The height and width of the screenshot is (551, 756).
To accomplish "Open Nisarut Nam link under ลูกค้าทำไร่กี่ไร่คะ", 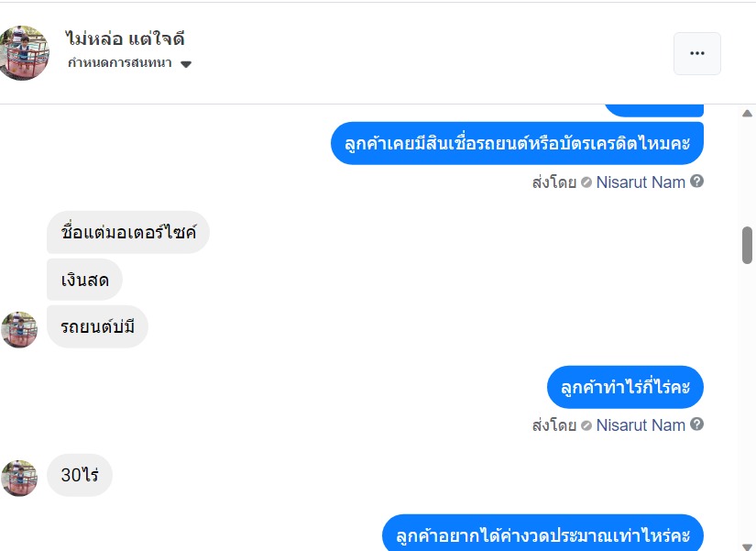I will (x=641, y=425).
